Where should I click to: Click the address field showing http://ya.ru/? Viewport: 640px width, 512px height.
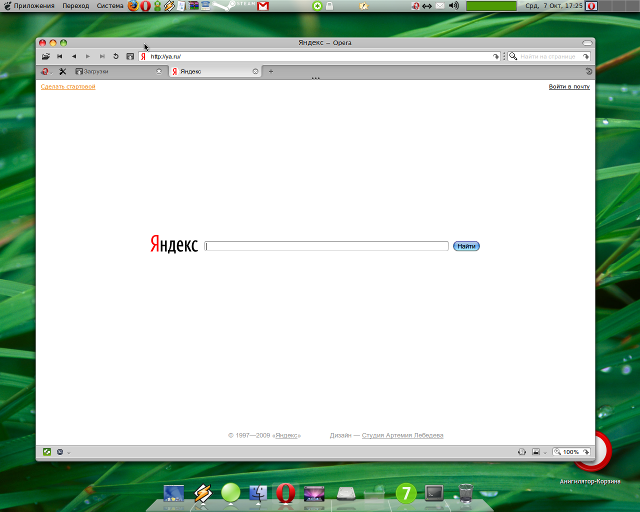click(320, 56)
